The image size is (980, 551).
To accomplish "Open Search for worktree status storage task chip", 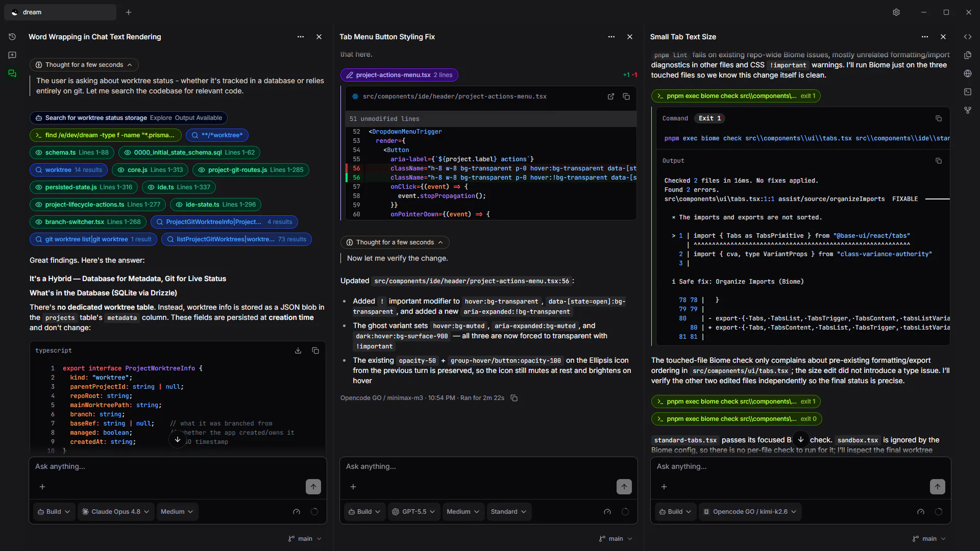I will pyautogui.click(x=128, y=118).
